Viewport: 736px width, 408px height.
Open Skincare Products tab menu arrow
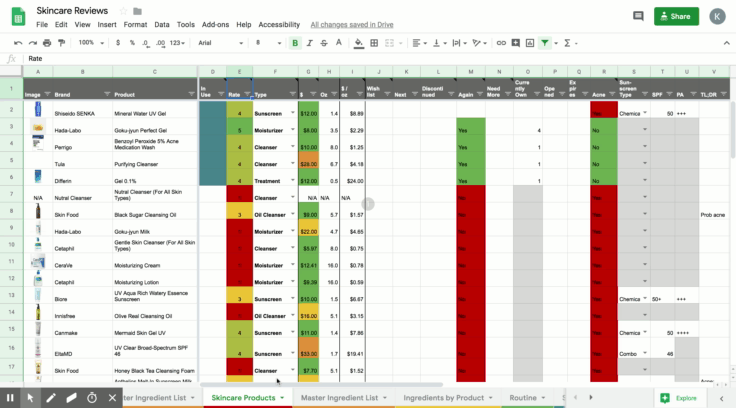(282, 398)
